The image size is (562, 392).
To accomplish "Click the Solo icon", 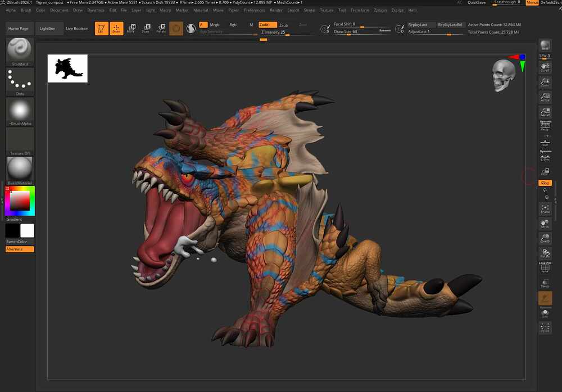I will 545,313.
